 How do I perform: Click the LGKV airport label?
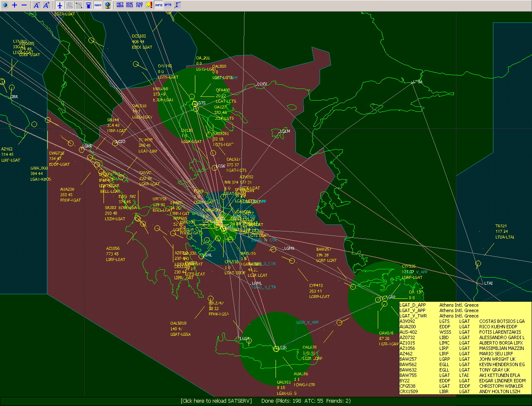point(262,84)
